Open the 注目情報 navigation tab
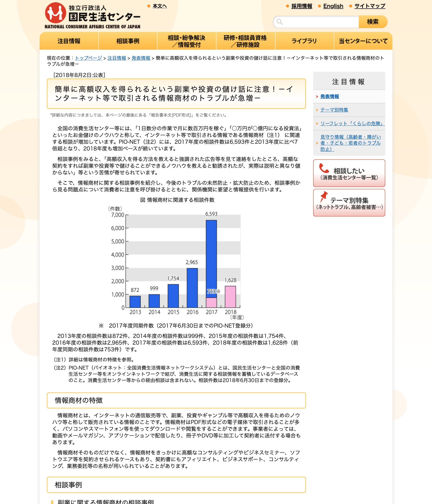This screenshot has width=432, height=504. tap(69, 41)
